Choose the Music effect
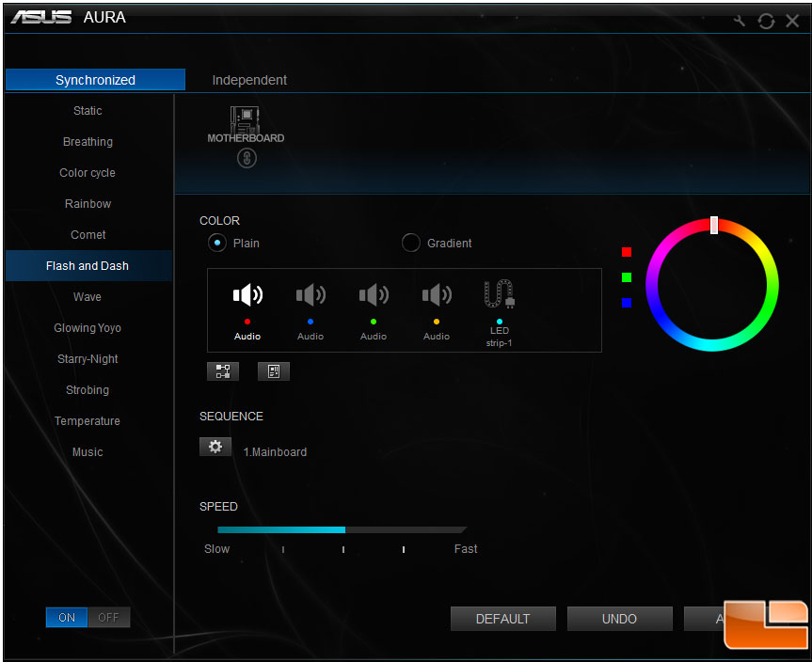This screenshot has width=812, height=662. [88, 452]
